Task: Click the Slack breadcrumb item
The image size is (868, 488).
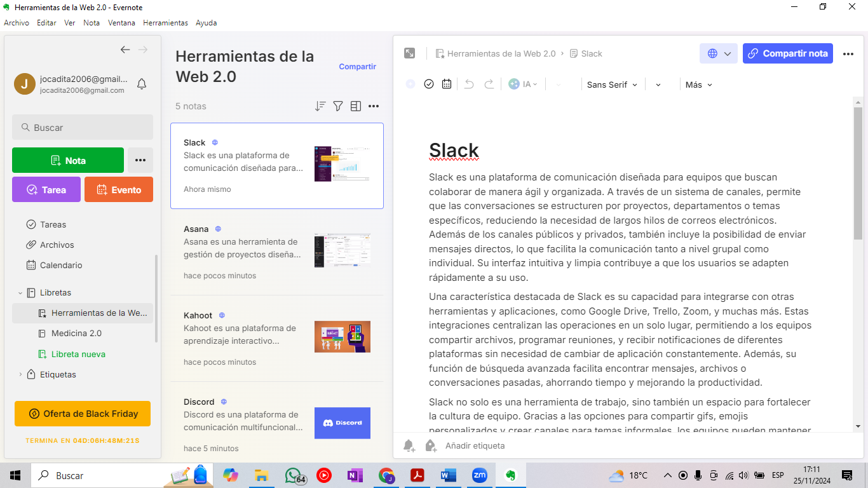Action: (x=586, y=54)
